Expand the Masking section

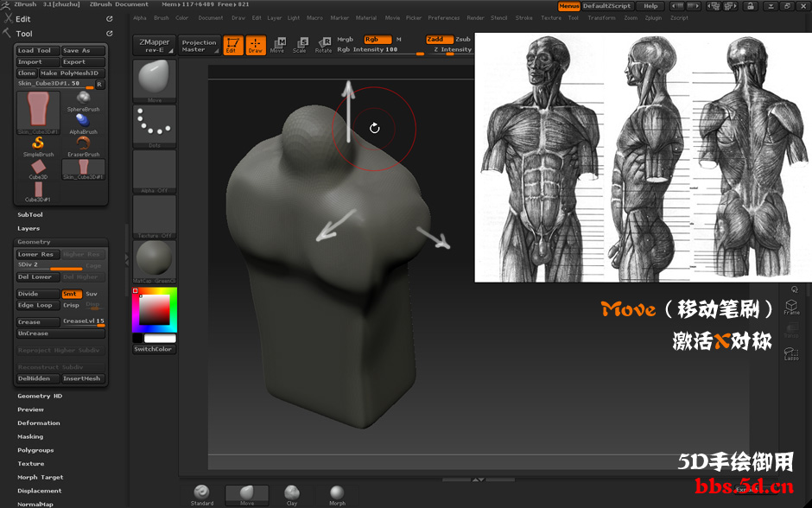click(x=30, y=436)
